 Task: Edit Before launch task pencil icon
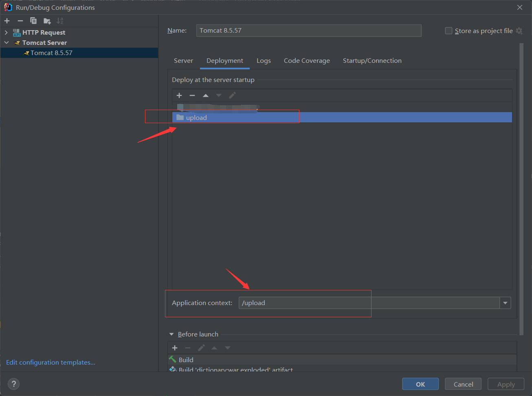(201, 348)
